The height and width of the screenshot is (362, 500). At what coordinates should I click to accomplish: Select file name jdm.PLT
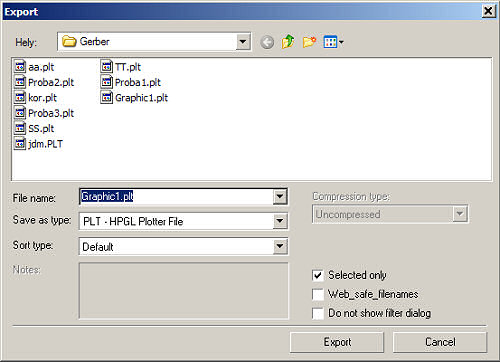coord(45,144)
